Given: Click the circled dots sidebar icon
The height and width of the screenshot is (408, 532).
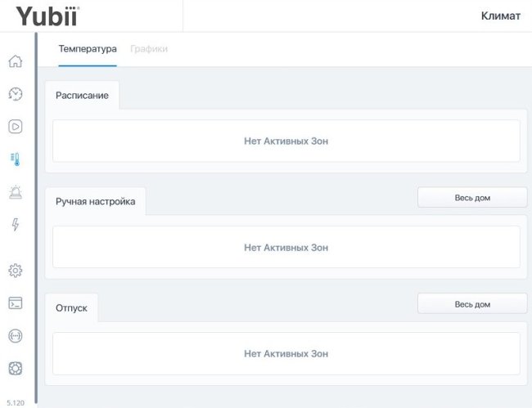Looking at the screenshot, I should pyautogui.click(x=15, y=335).
